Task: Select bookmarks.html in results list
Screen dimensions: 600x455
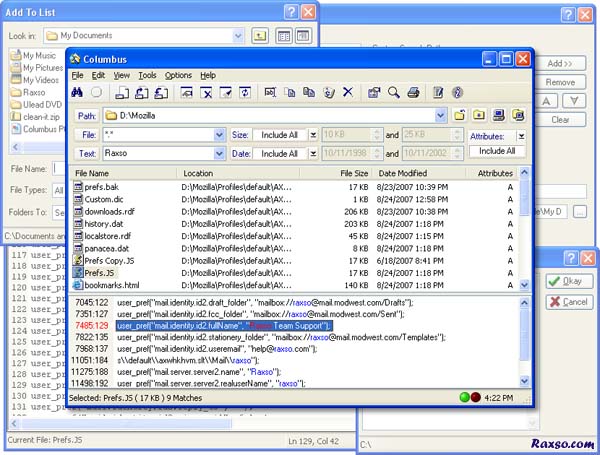Action: [112, 285]
